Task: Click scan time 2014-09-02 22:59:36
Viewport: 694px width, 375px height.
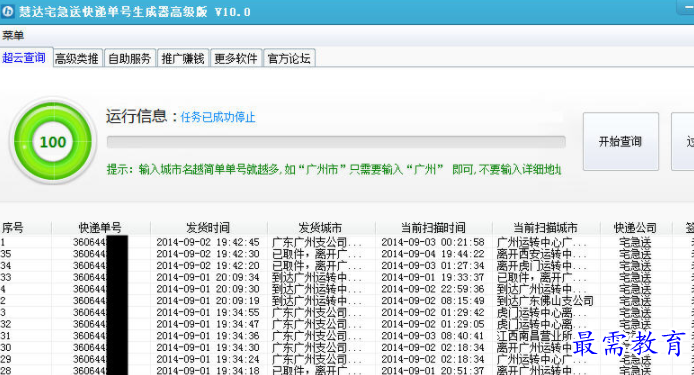Action: [x=433, y=289]
